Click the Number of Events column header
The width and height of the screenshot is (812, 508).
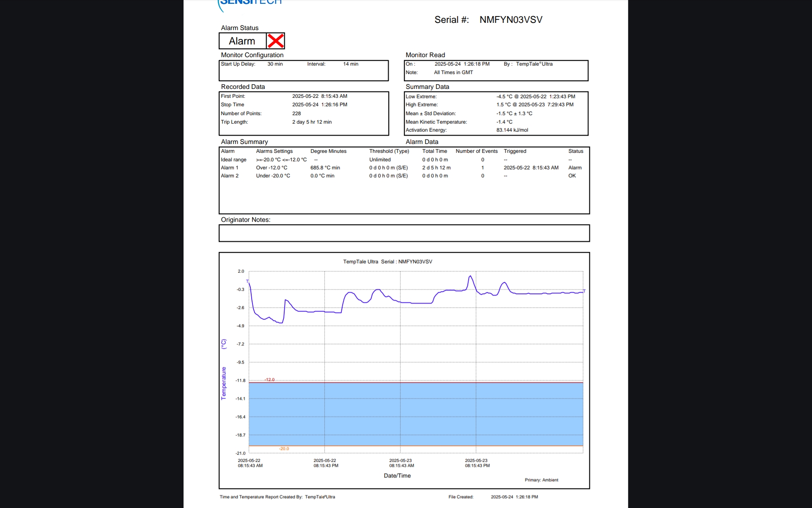click(x=477, y=151)
